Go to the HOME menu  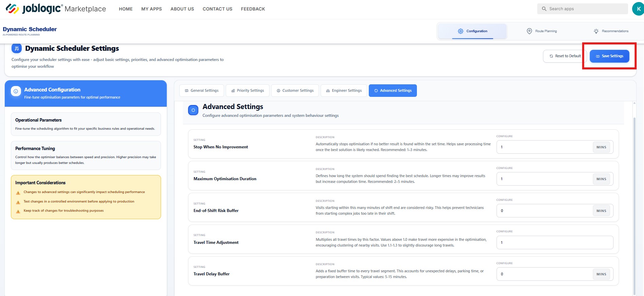click(x=126, y=9)
